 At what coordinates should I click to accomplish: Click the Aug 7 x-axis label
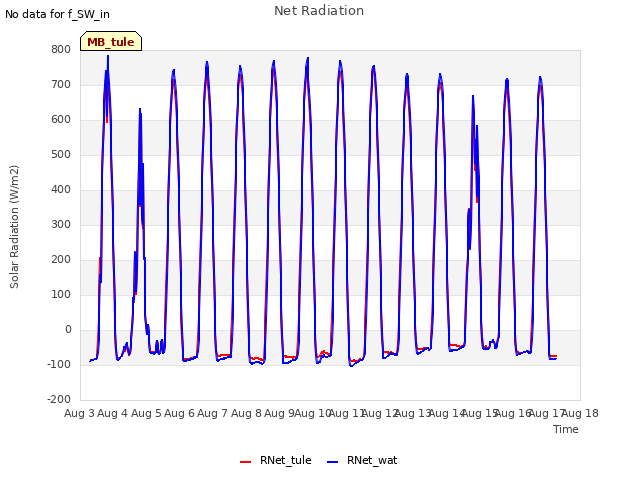pyautogui.click(x=213, y=413)
